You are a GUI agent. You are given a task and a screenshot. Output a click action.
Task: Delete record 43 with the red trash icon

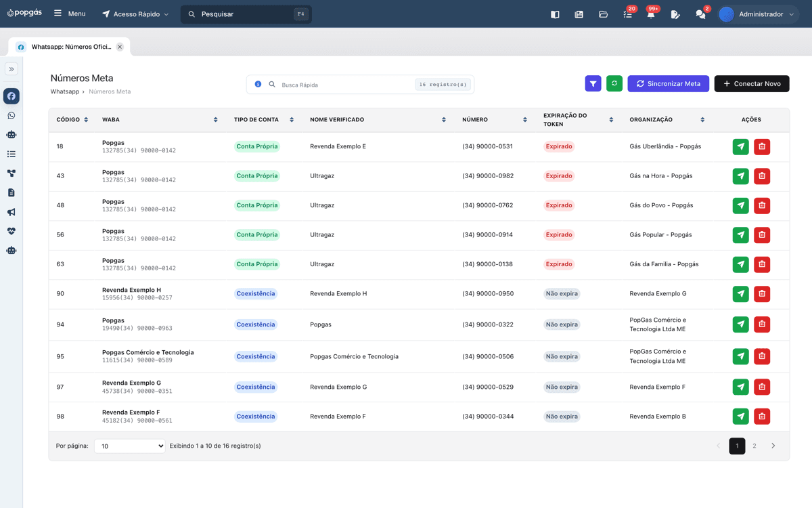(x=762, y=176)
